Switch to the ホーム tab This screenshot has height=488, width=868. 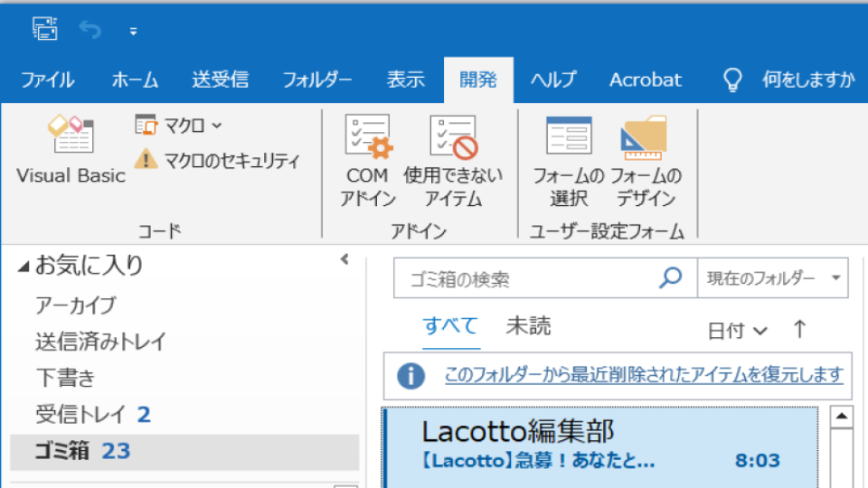click(135, 80)
